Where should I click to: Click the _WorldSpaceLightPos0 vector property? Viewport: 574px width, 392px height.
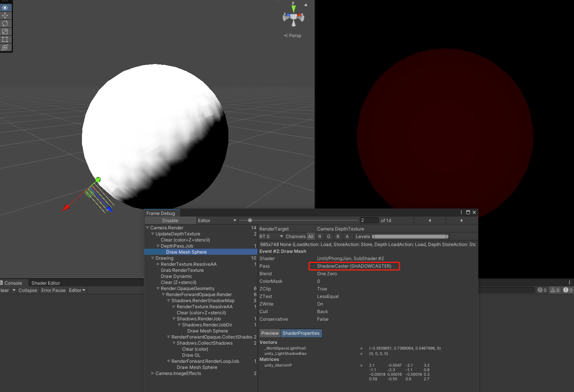[285, 348]
